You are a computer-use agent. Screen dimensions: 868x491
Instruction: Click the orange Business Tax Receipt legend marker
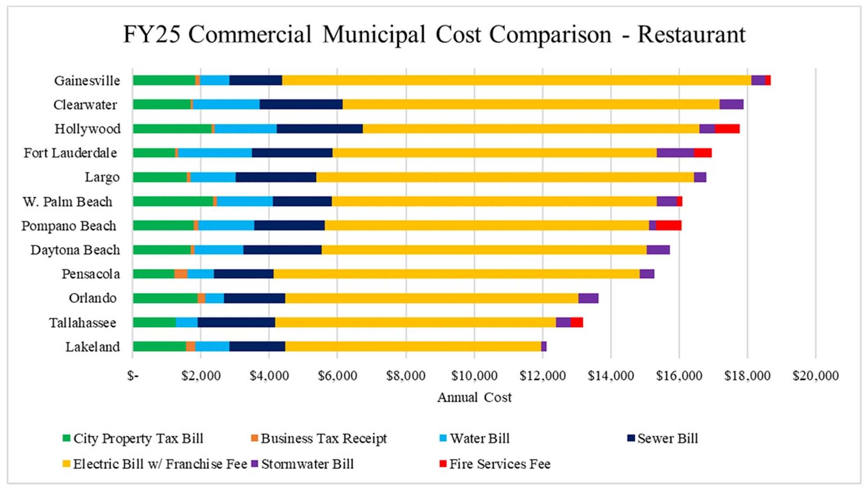coord(255,439)
